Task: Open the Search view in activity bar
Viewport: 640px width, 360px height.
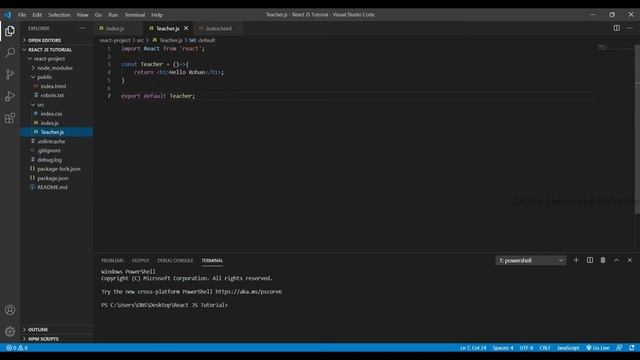Action: tap(10, 53)
